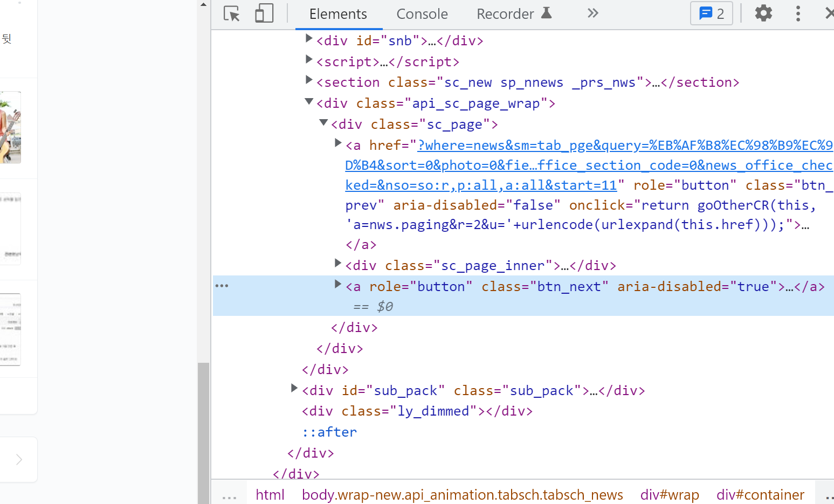
Task: Select body.wrap-new breadcrumb item
Action: pos(463,495)
